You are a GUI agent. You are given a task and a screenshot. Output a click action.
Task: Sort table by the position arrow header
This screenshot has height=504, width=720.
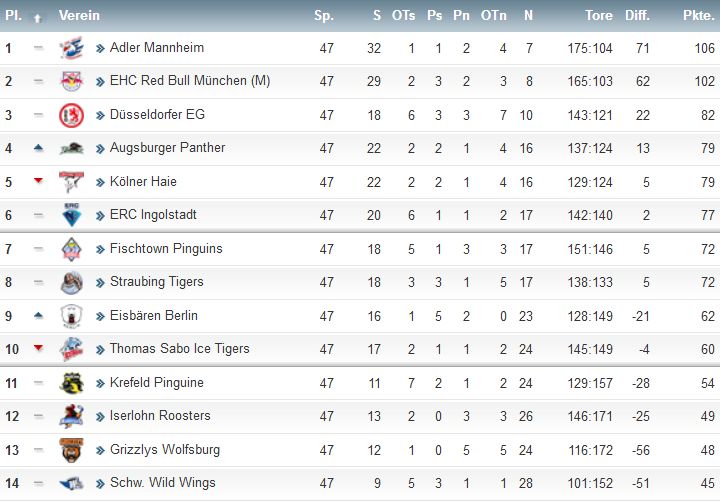tap(38, 18)
